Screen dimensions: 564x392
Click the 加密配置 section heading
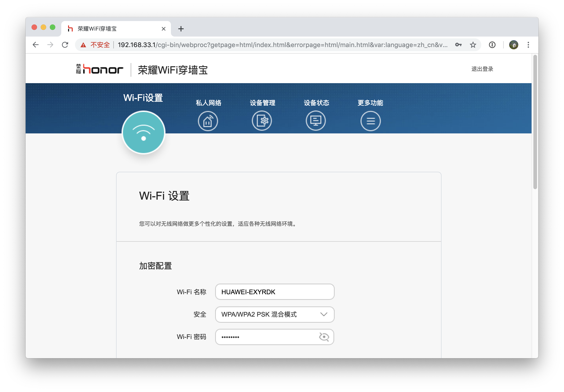pos(155,266)
